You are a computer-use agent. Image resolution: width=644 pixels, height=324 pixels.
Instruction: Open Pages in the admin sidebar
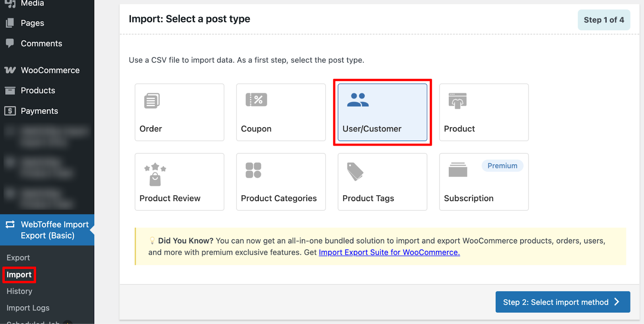pyautogui.click(x=32, y=23)
